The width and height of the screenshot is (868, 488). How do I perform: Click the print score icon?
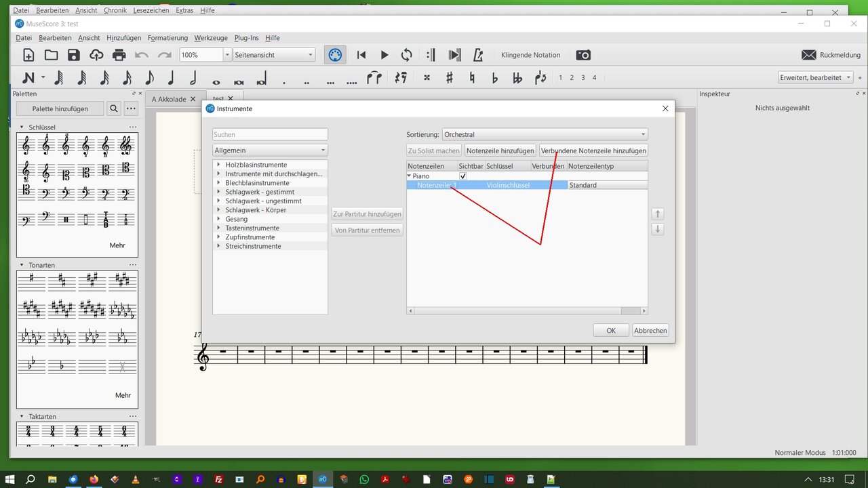pos(119,55)
